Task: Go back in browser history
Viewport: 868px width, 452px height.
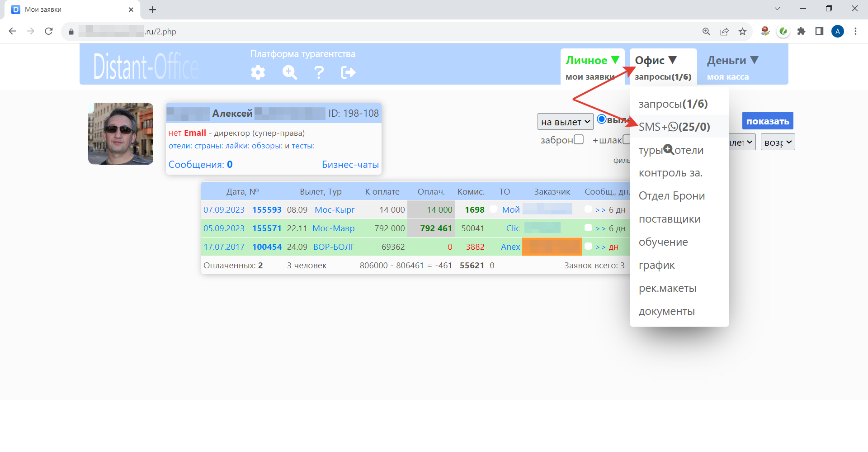Action: coord(13,31)
